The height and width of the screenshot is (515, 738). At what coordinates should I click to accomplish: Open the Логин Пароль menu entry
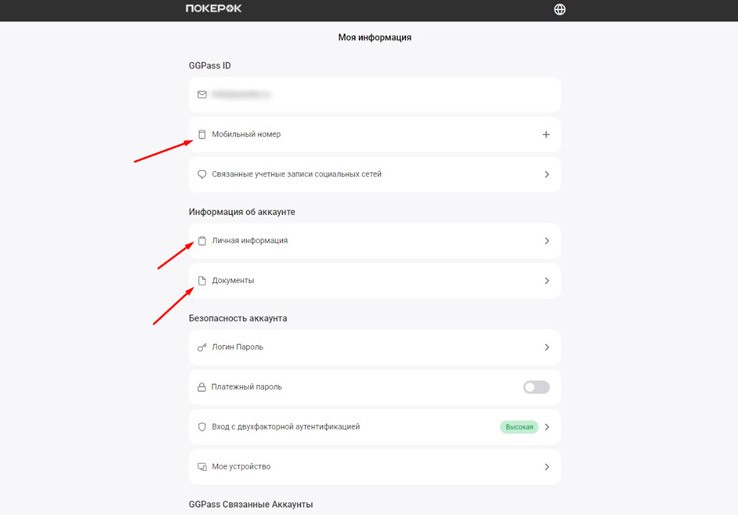(x=375, y=347)
